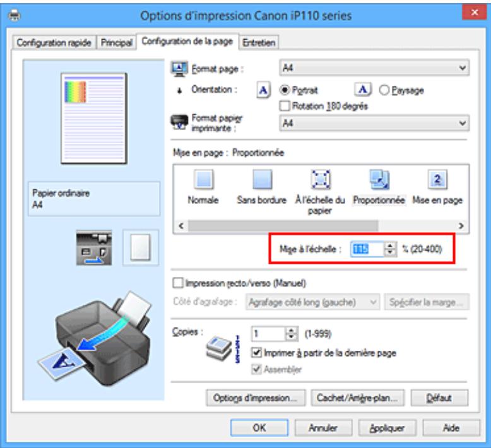Click layout list scroll right arrow
491x448 pixels.
tap(461, 226)
